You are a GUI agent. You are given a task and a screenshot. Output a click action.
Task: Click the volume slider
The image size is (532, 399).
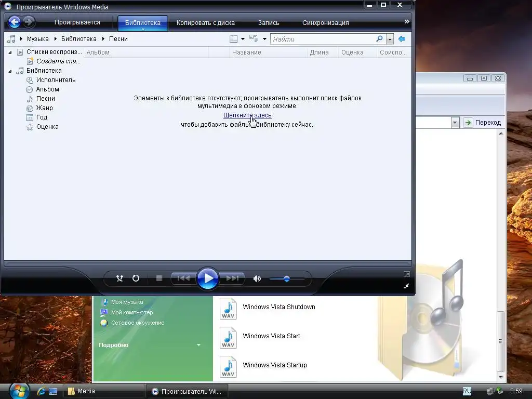click(x=287, y=279)
